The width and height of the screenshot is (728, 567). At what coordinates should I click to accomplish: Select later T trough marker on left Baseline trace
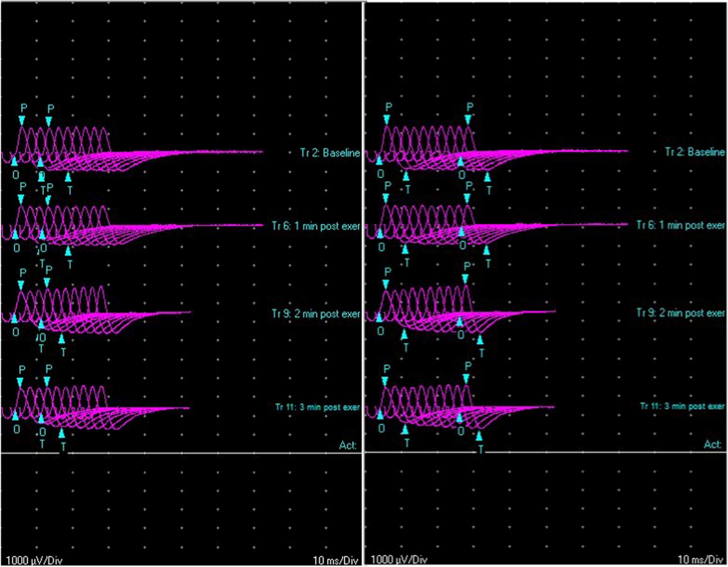pyautogui.click(x=68, y=177)
